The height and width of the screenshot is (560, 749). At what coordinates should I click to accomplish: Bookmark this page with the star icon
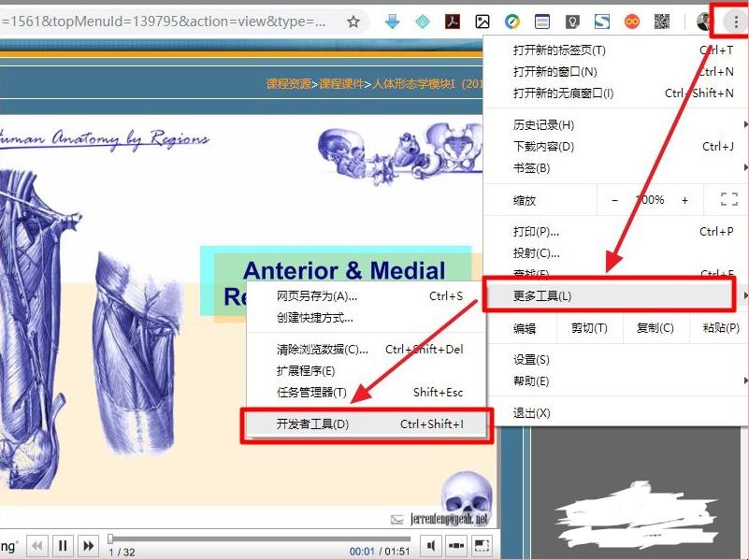pos(353,22)
